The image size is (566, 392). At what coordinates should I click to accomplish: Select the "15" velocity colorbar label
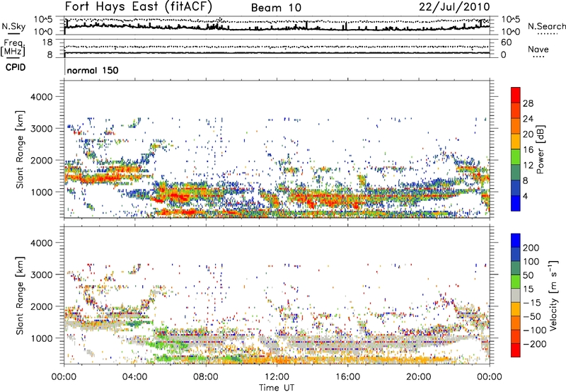click(528, 289)
